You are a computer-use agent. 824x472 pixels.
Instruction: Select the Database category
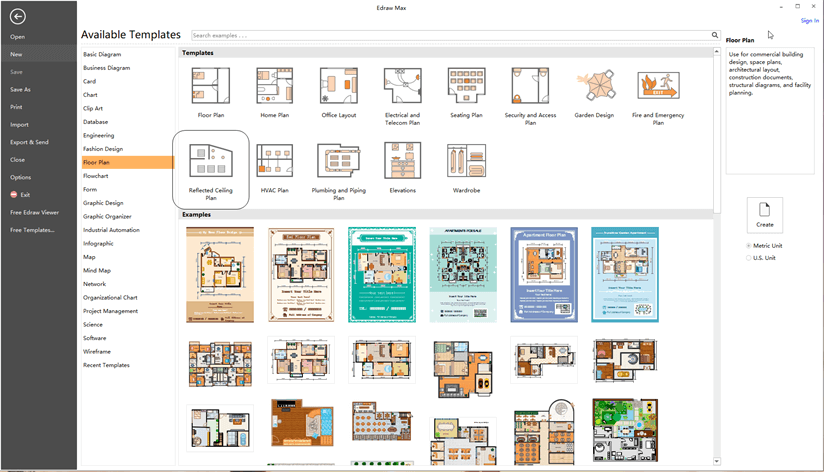tap(95, 122)
